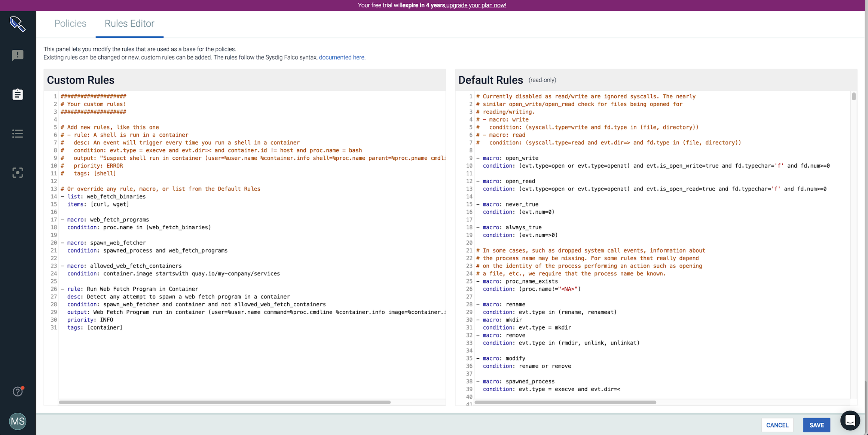The image size is (868, 435).
Task: Click 'condition: rename or remove' line
Action: [x=527, y=366]
